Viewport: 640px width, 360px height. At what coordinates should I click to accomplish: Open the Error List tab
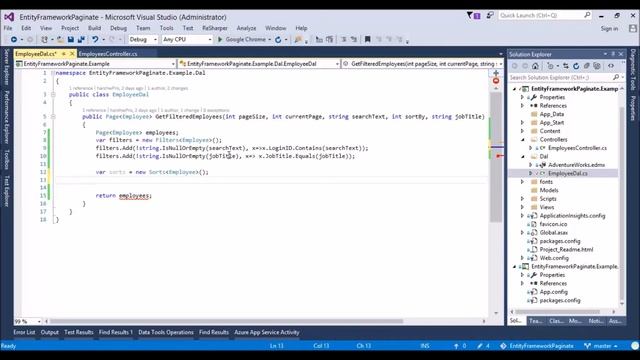point(24,332)
